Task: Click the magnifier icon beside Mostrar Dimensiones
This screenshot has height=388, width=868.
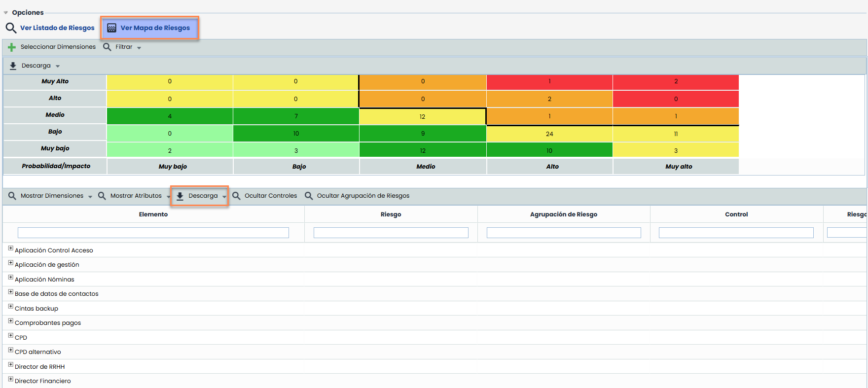Action: (12, 196)
